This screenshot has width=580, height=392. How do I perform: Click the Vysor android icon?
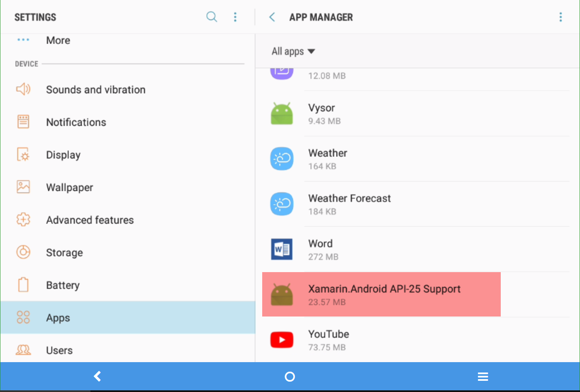282,114
